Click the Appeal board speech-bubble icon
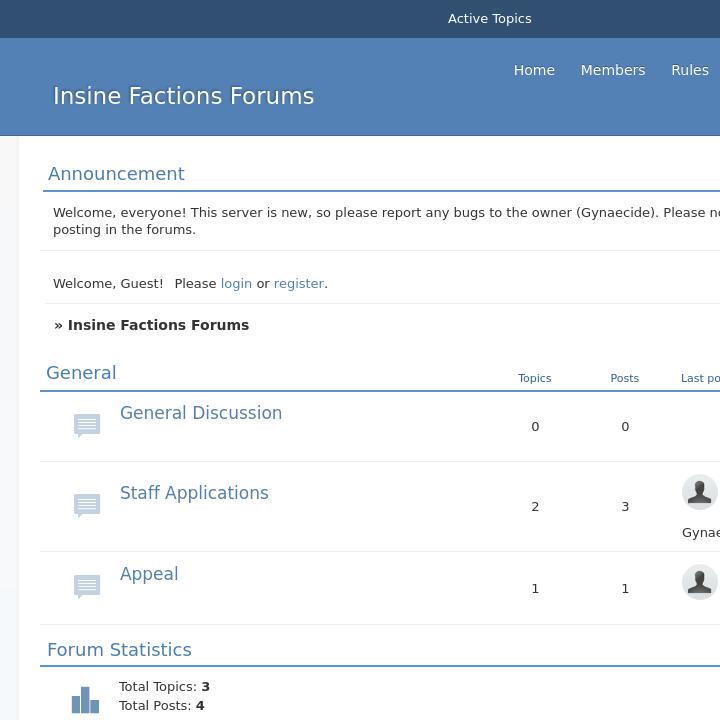Viewport: 720px width, 720px height. 87,586
